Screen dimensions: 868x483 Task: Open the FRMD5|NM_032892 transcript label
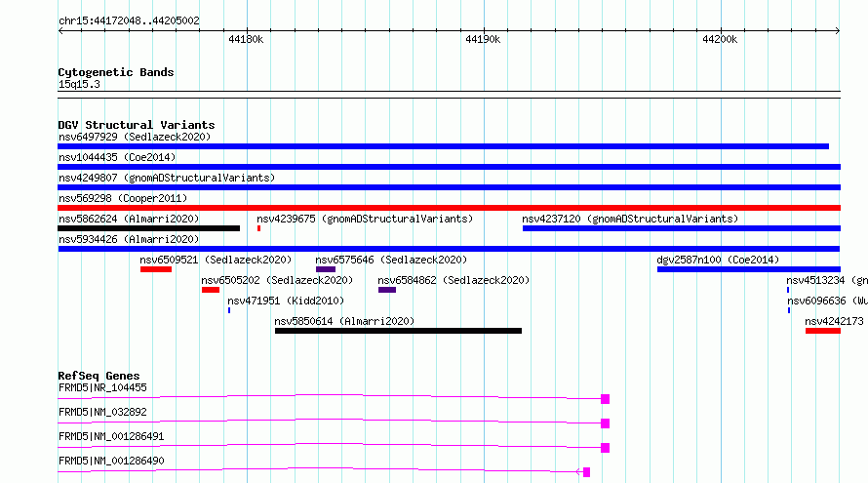102,412
